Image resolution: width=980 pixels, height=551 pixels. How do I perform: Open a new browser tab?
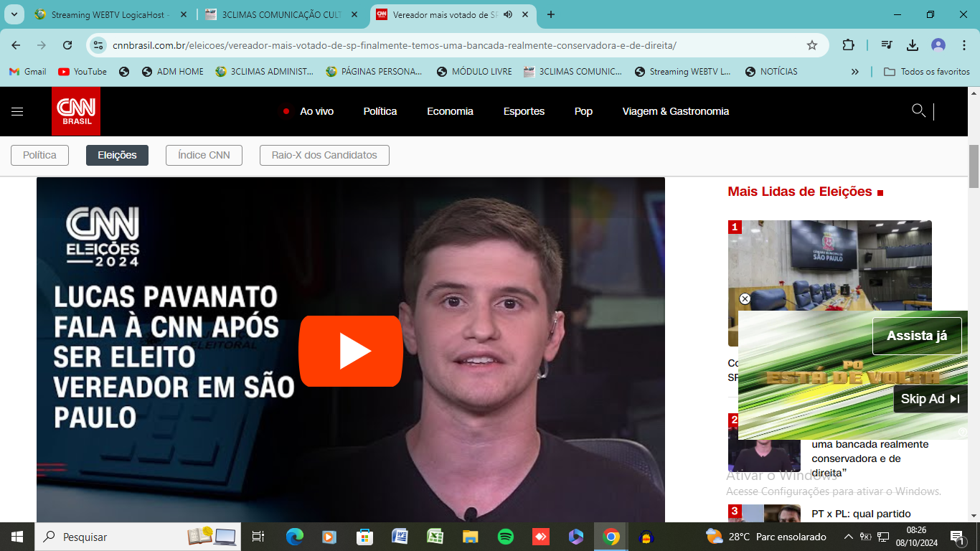point(551,14)
